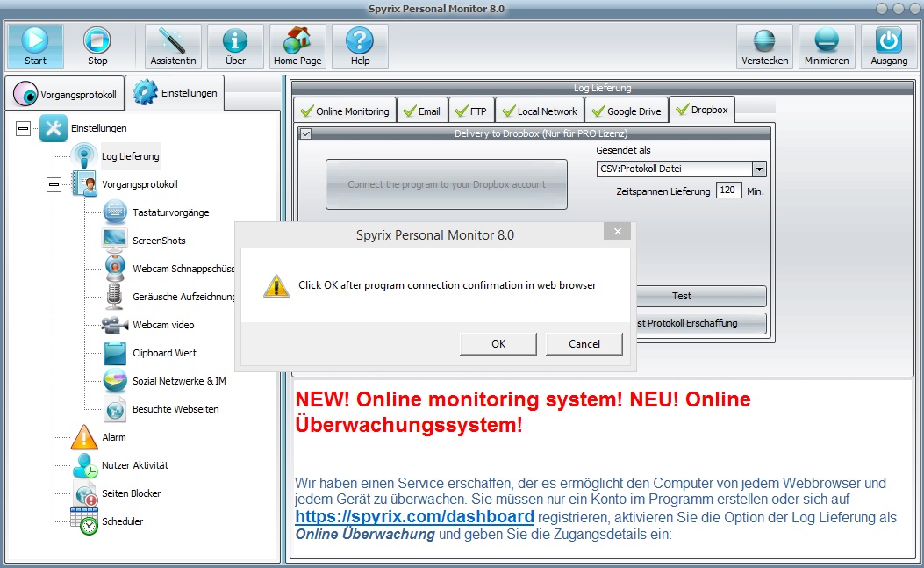Select the Webcam Schnappschüsse camera icon

pyautogui.click(x=115, y=269)
